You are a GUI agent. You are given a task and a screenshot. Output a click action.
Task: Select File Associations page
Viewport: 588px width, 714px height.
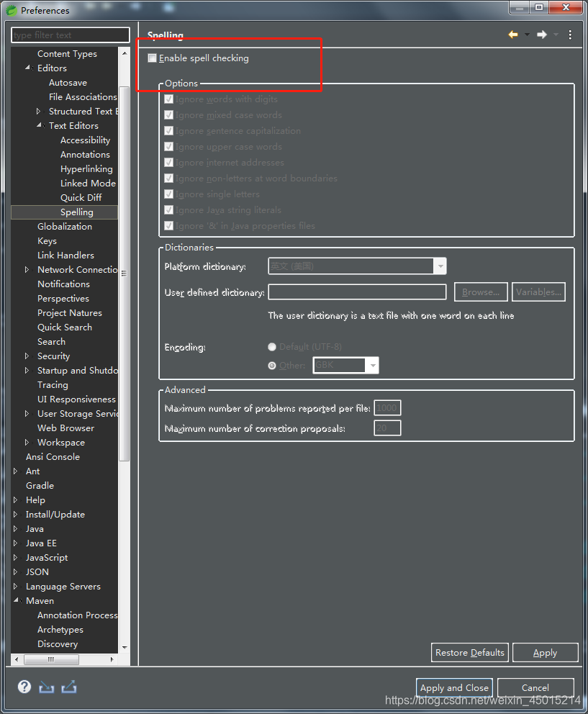tap(83, 96)
